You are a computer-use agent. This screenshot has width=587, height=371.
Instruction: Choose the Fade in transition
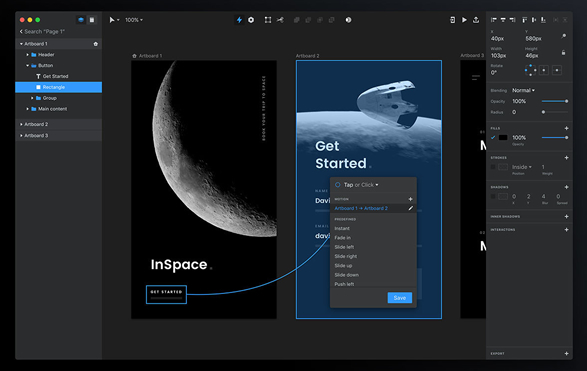pos(343,238)
